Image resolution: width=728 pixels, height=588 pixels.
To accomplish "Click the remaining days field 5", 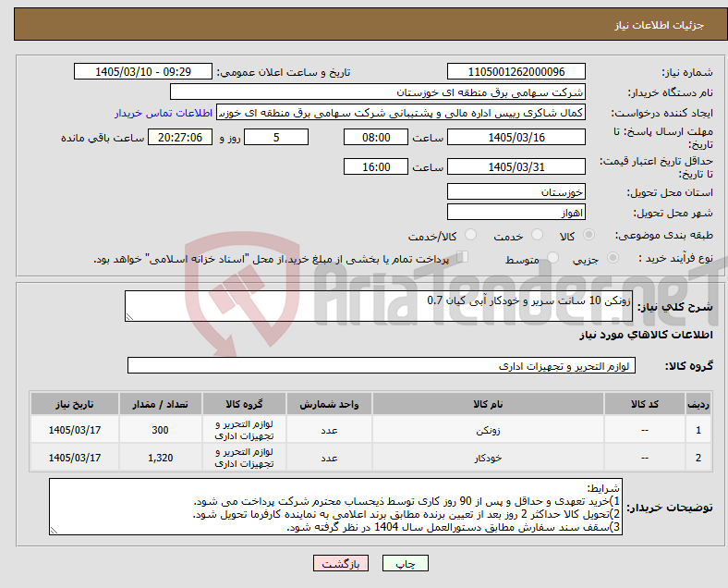I will pyautogui.click(x=276, y=138).
